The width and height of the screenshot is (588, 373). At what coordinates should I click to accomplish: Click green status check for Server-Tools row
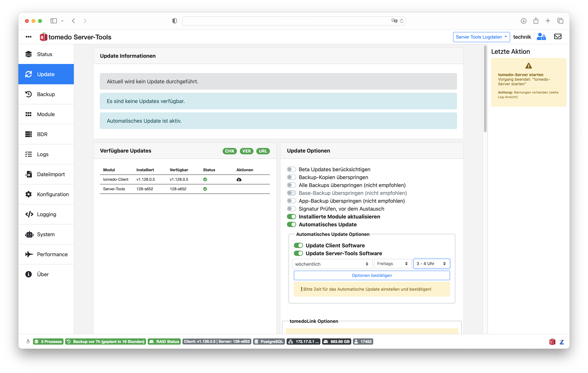coord(205,189)
